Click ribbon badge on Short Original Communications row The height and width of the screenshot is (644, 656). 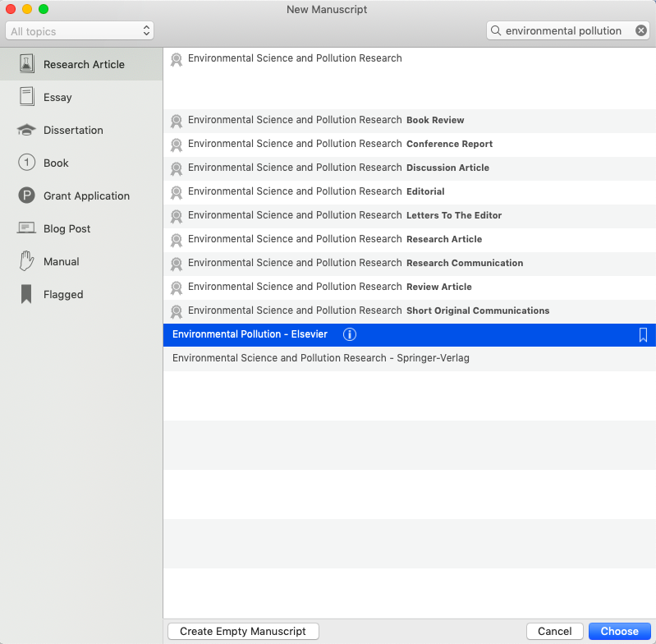pos(177,312)
